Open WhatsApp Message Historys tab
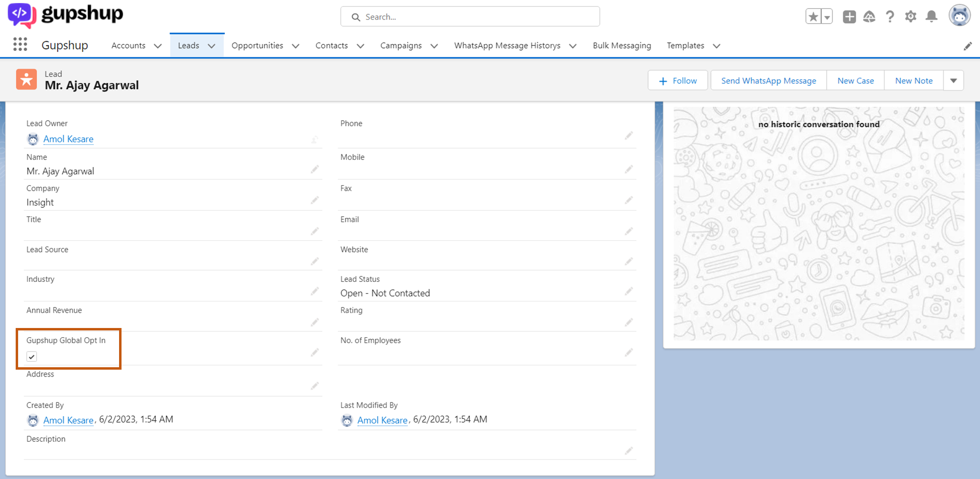 coord(507,46)
